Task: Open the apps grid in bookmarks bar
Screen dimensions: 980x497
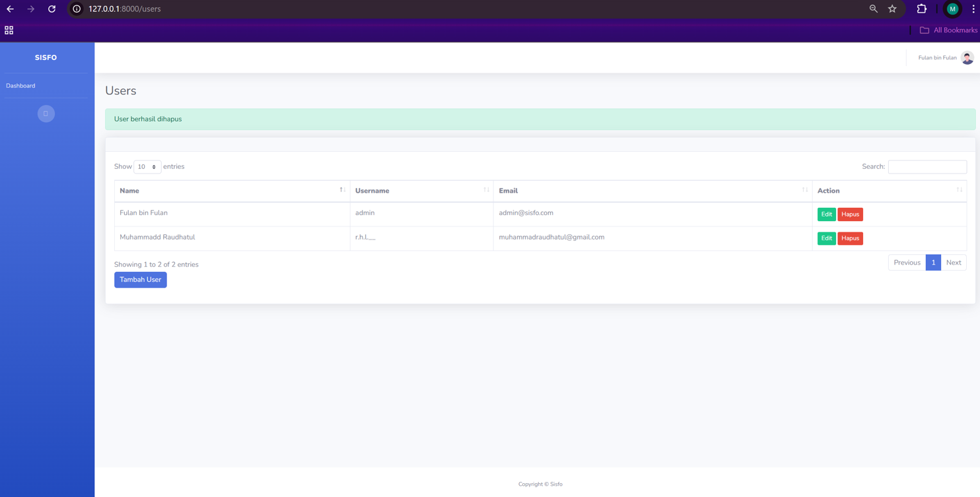Action: (9, 30)
